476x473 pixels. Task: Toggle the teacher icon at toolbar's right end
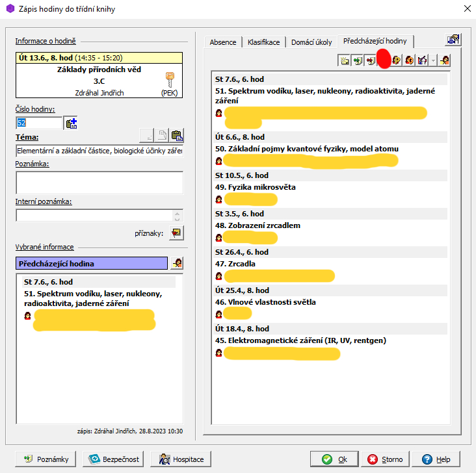point(445,60)
